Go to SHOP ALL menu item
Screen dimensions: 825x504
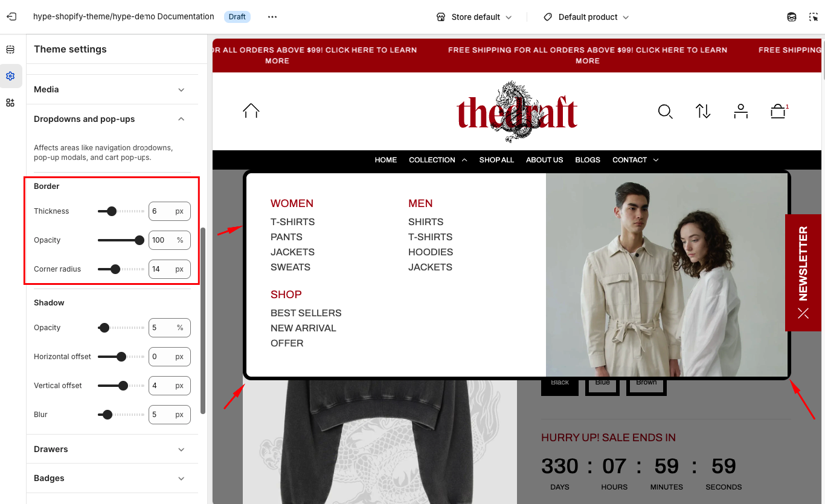[x=496, y=160]
